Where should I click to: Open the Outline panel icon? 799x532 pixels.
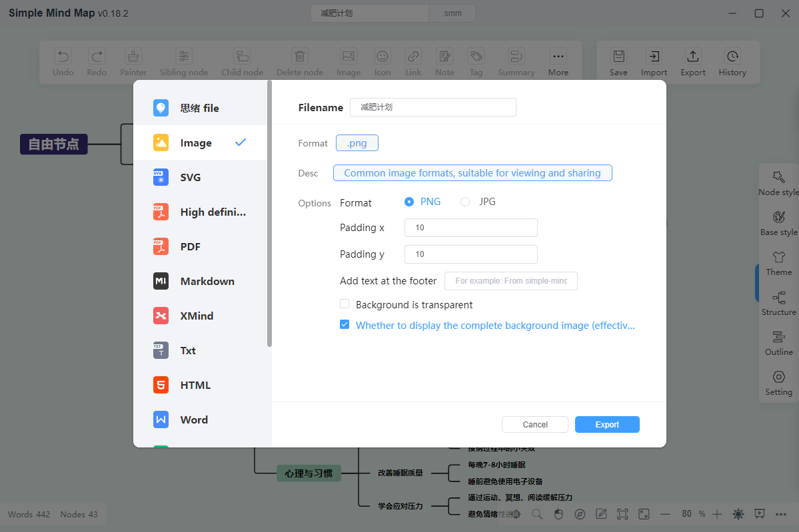(778, 336)
